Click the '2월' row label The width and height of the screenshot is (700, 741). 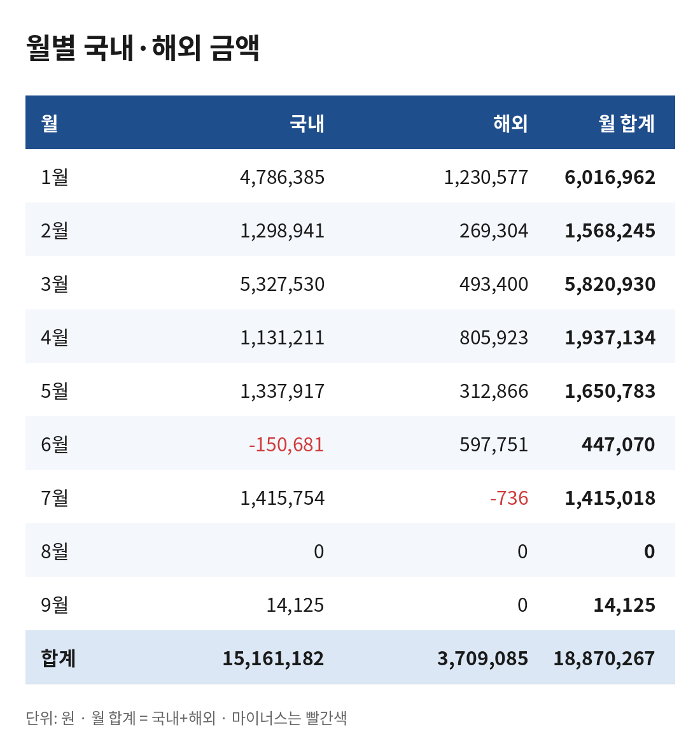pos(54,230)
